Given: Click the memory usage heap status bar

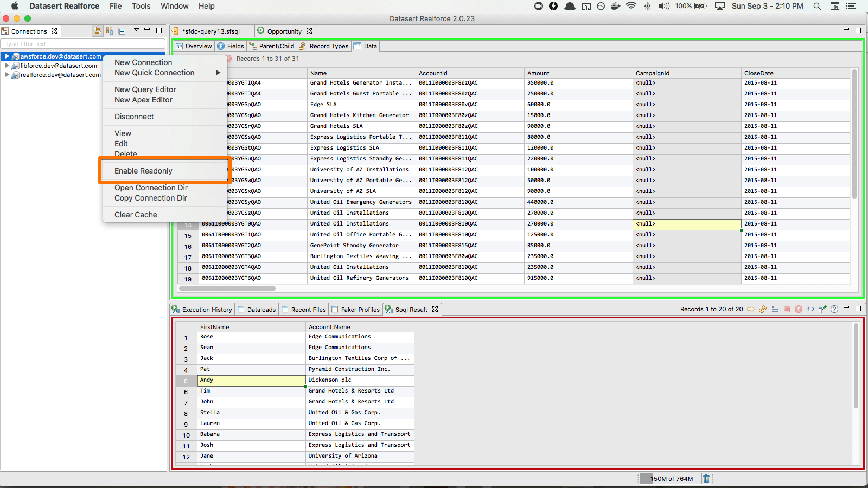Looking at the screenshot, I should coord(671,479).
